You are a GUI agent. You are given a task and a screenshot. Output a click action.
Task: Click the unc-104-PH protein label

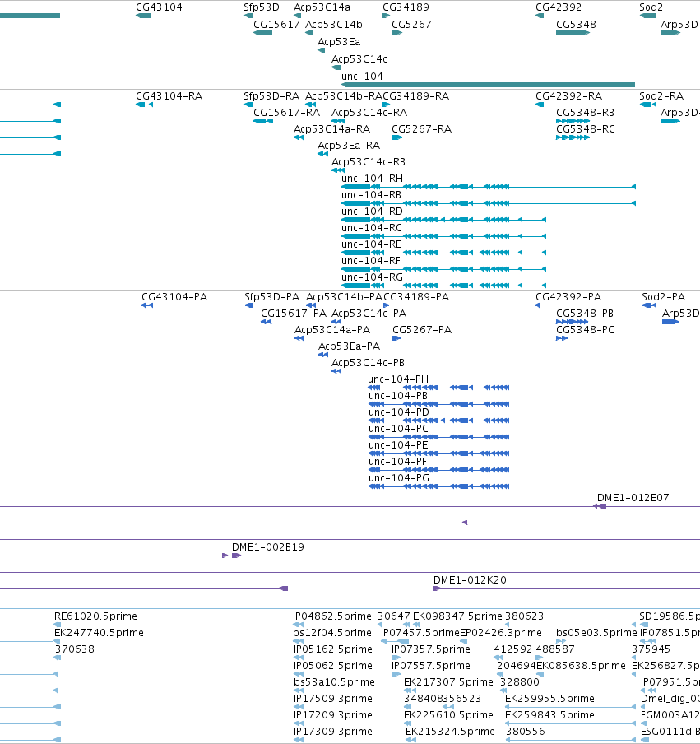[398, 379]
